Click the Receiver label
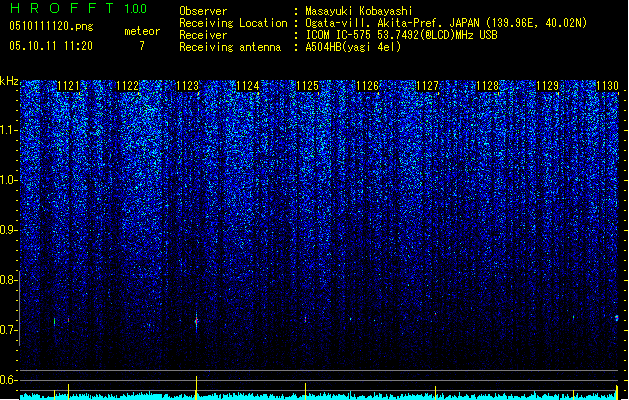This screenshot has height=400, width=629. pyautogui.click(x=203, y=35)
